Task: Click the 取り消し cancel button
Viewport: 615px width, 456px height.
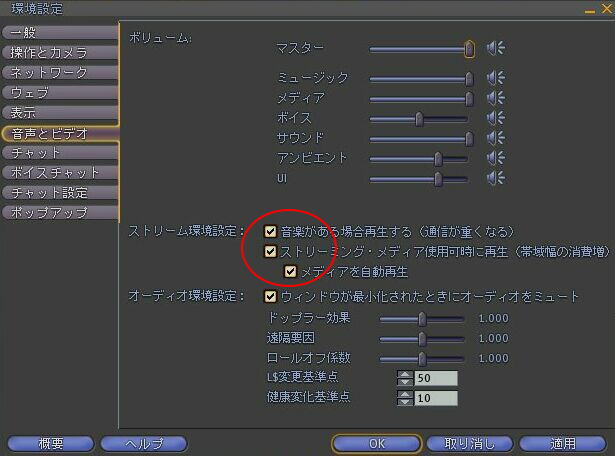Action: tap(469, 444)
